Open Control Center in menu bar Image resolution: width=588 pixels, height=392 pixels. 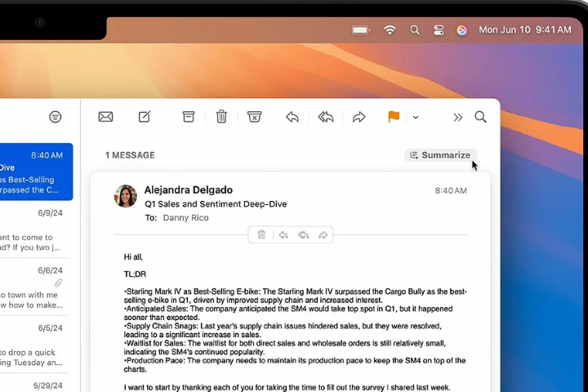(439, 30)
